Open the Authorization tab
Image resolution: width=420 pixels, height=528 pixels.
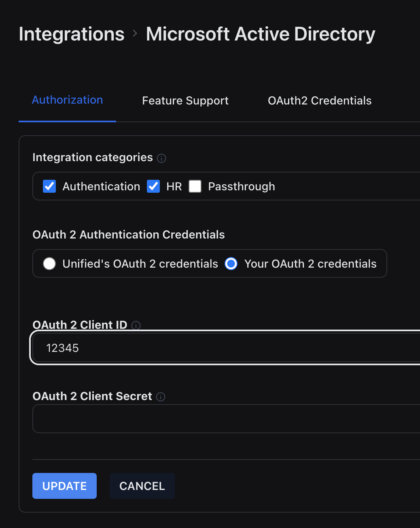[67, 100]
